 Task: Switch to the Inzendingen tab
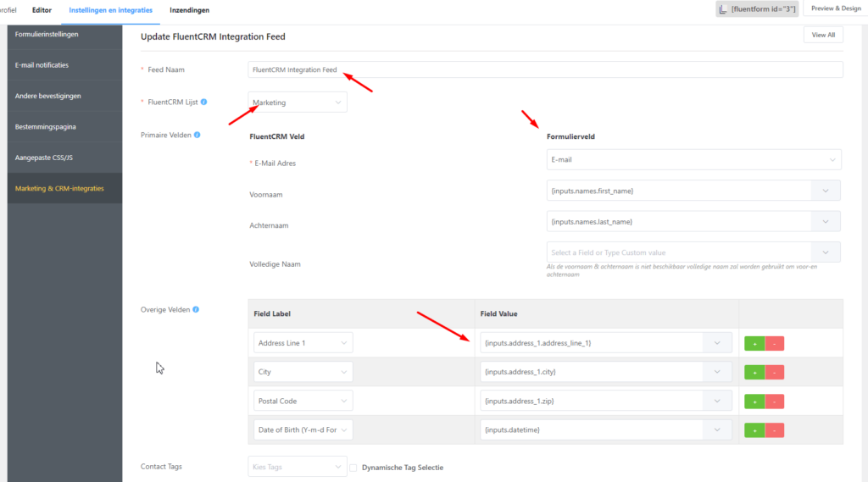click(x=189, y=10)
